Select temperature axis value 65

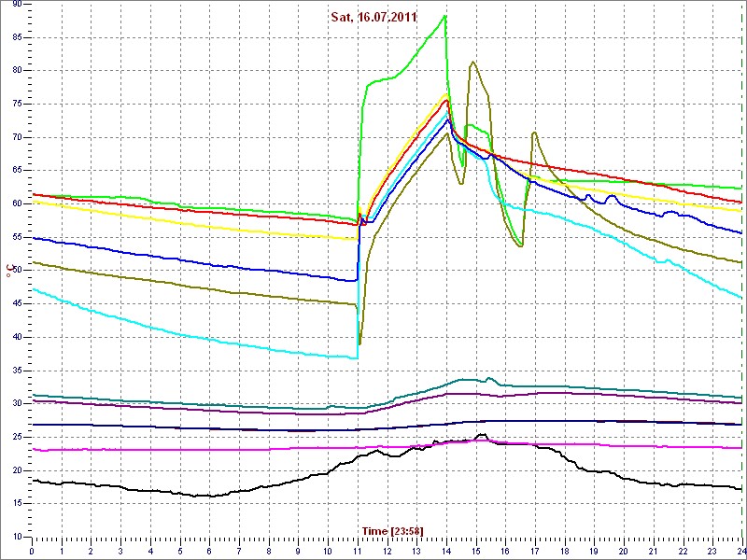point(17,171)
